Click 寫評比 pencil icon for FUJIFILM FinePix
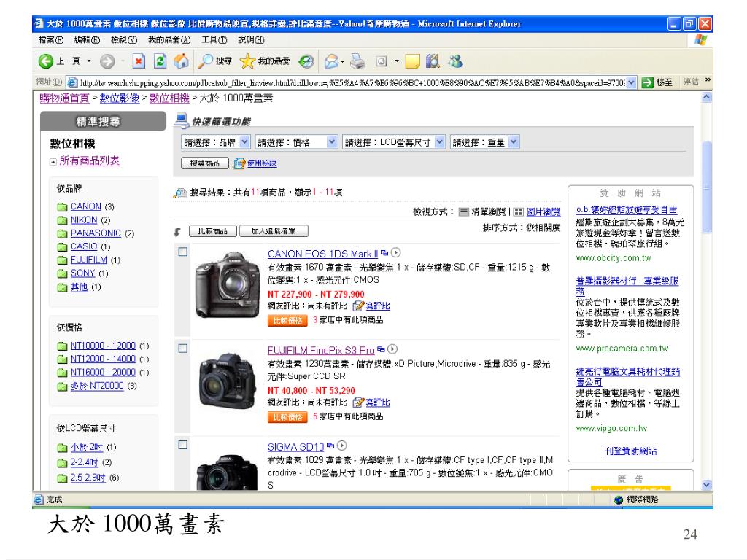This screenshot has height=560, width=747. click(x=358, y=402)
